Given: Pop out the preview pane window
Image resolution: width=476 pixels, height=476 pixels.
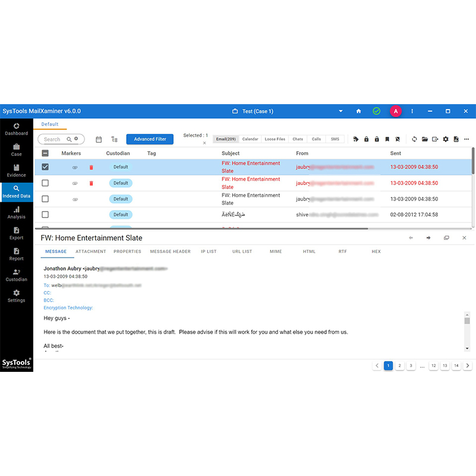Looking at the screenshot, I should click(446, 237).
